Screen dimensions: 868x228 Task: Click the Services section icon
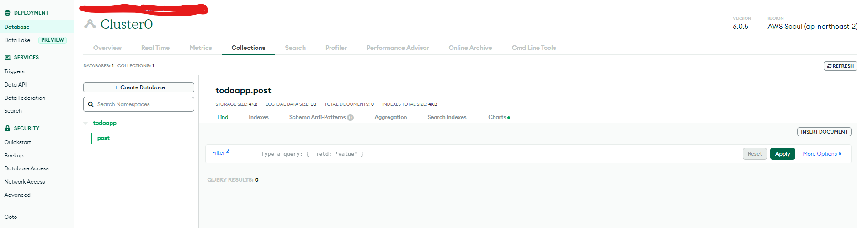pos(7,57)
